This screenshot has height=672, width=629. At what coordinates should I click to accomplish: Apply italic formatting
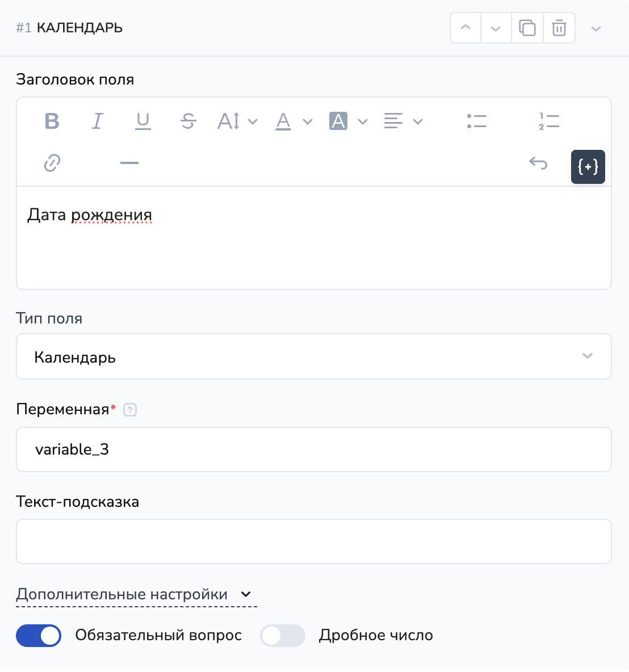tap(98, 121)
